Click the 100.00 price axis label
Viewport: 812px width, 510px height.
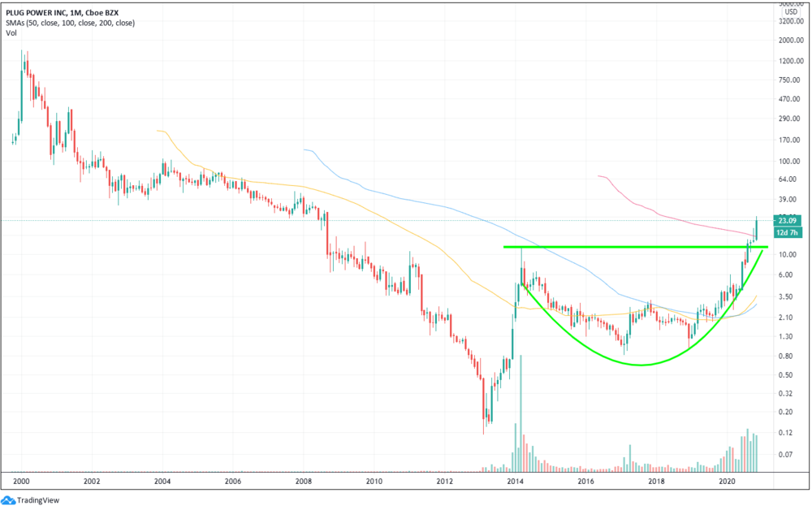click(789, 161)
